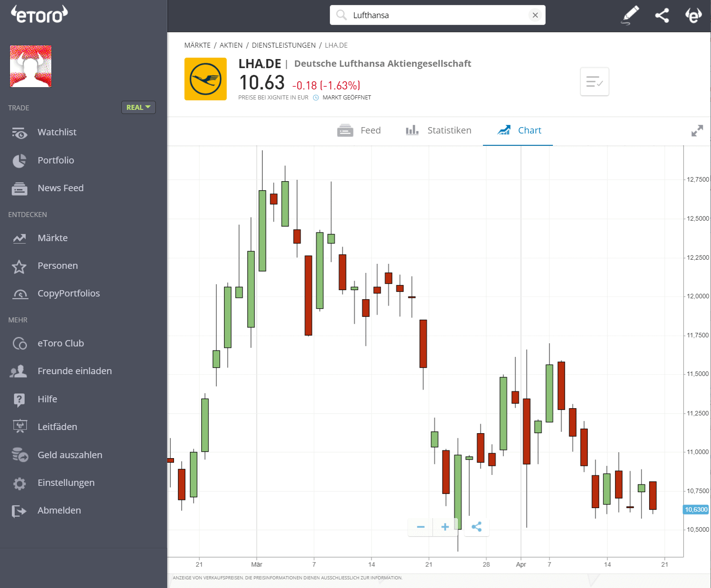Click the -0.18 (-1.63%) change
The width and height of the screenshot is (711, 588).
pyautogui.click(x=326, y=85)
